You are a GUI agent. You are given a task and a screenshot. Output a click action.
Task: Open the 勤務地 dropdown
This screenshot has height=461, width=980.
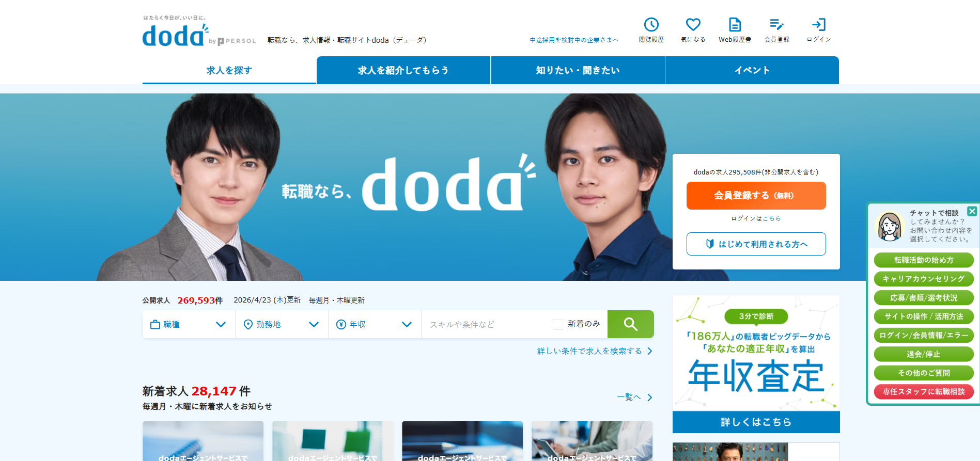point(282,324)
